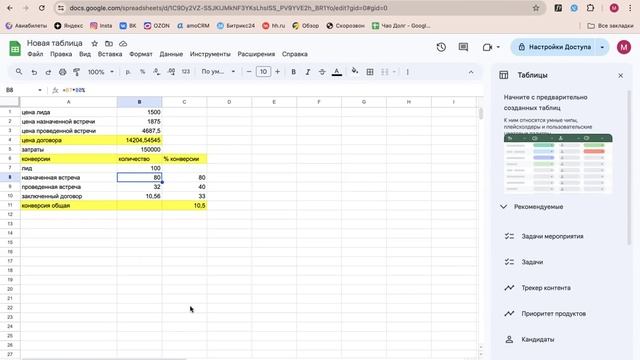Open the Файл menu
This screenshot has width=640, height=360.
click(x=35, y=54)
